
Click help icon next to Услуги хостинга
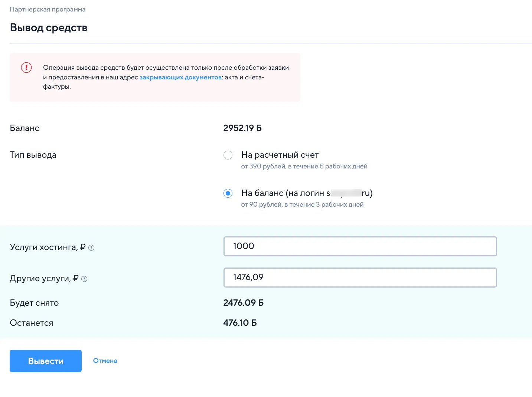click(x=91, y=248)
